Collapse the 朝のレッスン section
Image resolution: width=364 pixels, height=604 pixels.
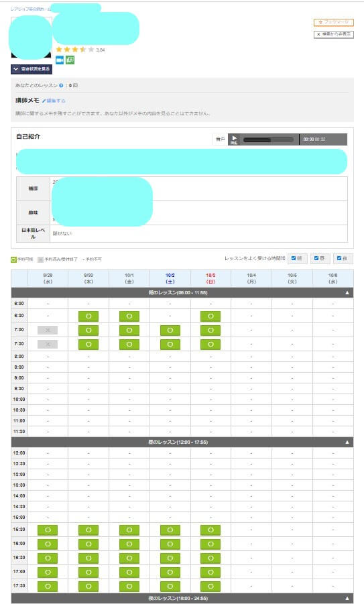point(347,293)
